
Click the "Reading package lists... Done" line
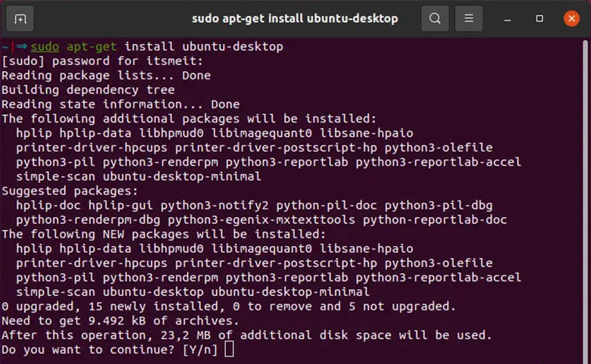click(x=106, y=76)
